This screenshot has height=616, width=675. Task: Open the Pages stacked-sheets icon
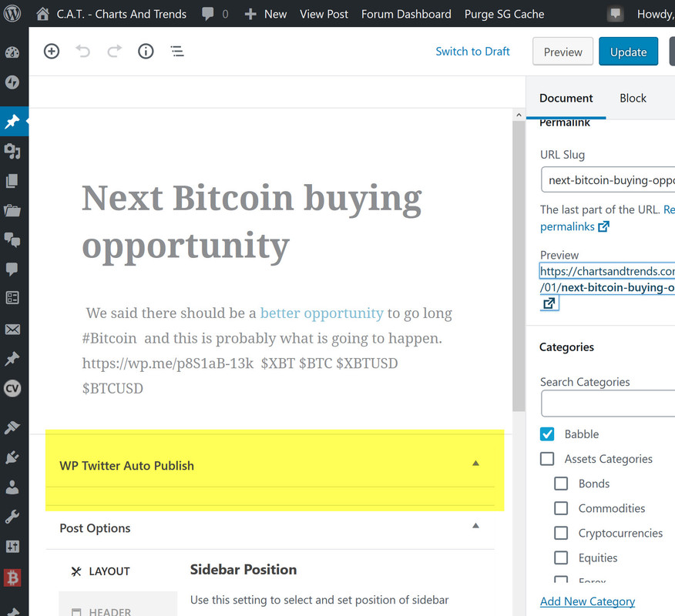[x=12, y=181]
